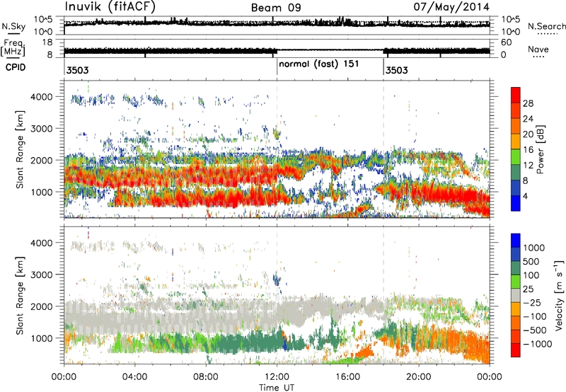
Task: Click the '-1000' value on Velocity colorbar
Action: point(537,344)
